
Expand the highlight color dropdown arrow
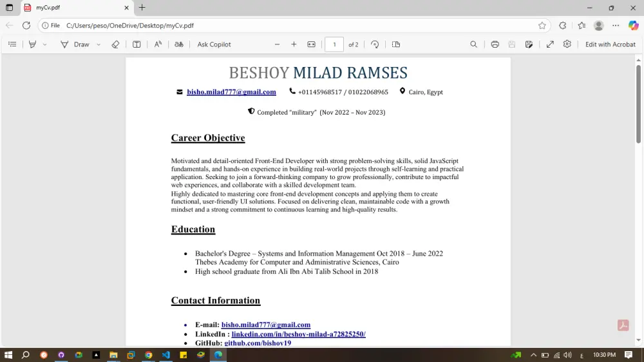coord(45,44)
